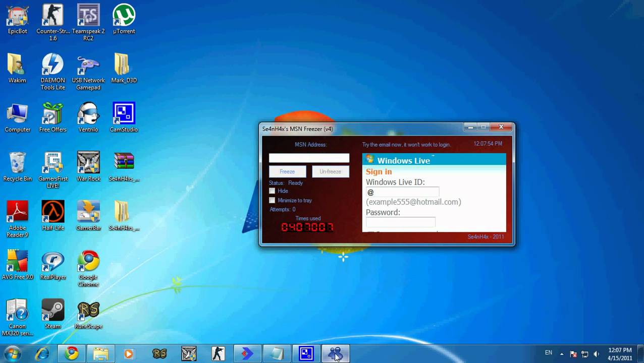The height and width of the screenshot is (363, 644).
Task: Select the Teamspeak 2 RC2 desktop icon
Action: (88, 22)
